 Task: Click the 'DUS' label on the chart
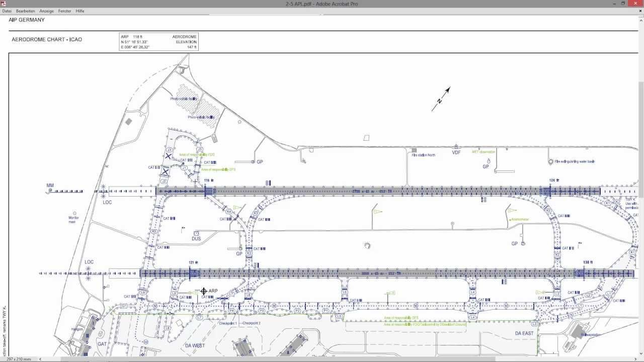click(x=196, y=239)
